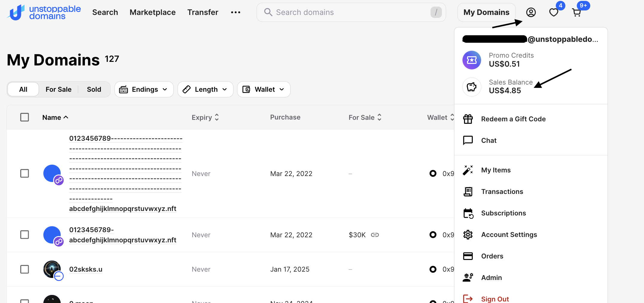Click the wallet icon in first domain row
This screenshot has width=644, height=303.
433,173
